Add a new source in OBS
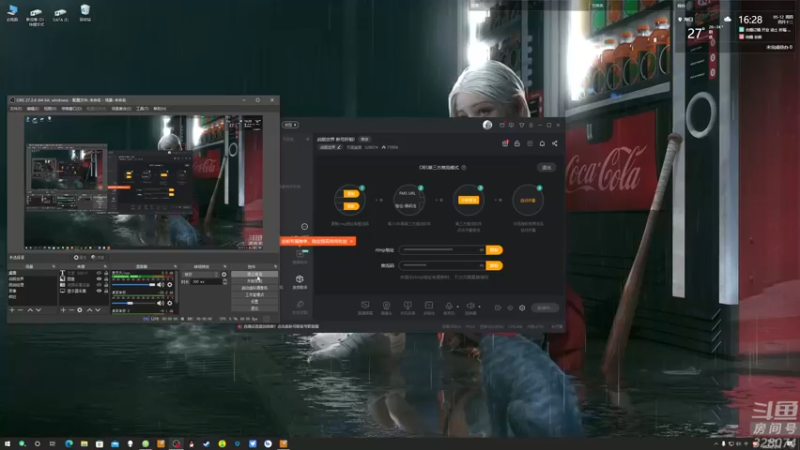800x450 pixels. [63, 310]
